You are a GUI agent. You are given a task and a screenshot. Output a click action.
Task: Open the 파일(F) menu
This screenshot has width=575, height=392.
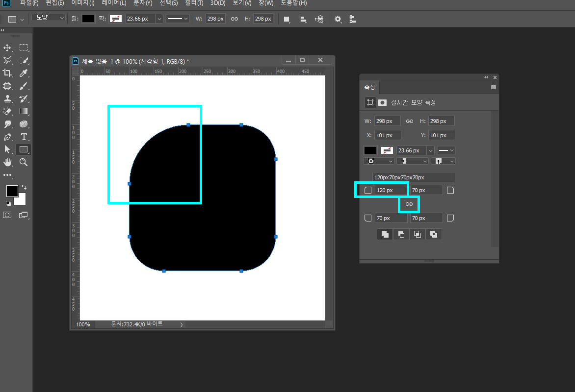pos(29,3)
